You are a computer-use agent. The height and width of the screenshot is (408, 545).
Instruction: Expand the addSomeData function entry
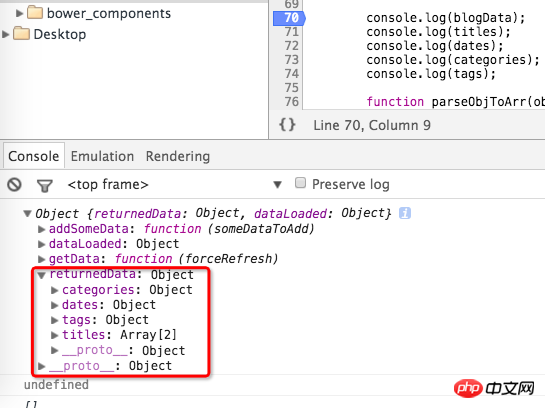[x=41, y=229]
